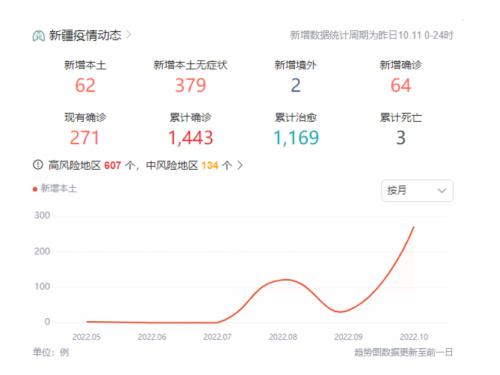
Task: Click the 新增本土无症状 value 379
Action: 191,85
